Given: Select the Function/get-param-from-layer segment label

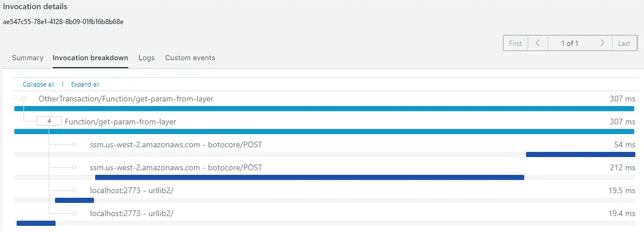Looking at the screenshot, I should pyautogui.click(x=121, y=122).
